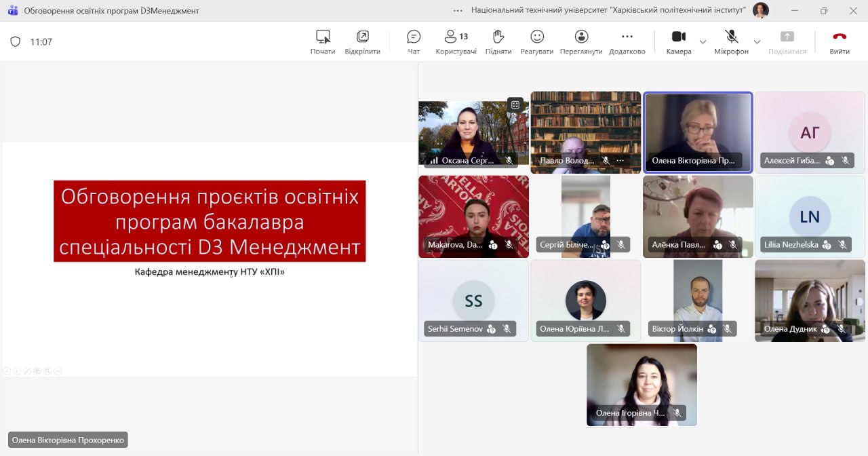Open more options on Павло Волод video tile
Screen dimensions: 868x456
(620, 161)
